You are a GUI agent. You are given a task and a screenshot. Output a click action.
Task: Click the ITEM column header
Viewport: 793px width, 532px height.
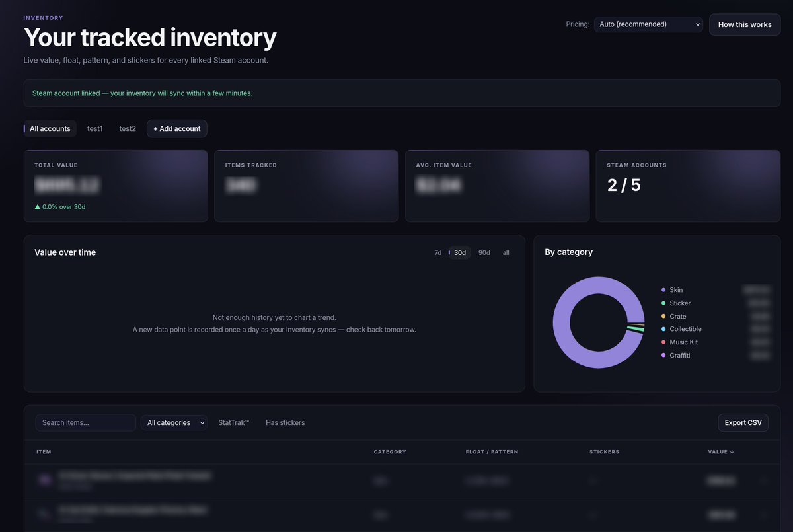44,452
